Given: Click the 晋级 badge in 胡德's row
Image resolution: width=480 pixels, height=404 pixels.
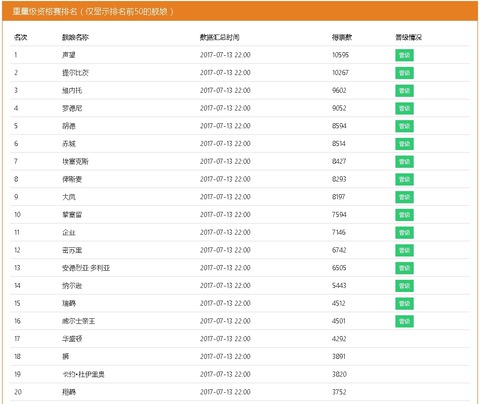Looking at the screenshot, I should tap(404, 126).
